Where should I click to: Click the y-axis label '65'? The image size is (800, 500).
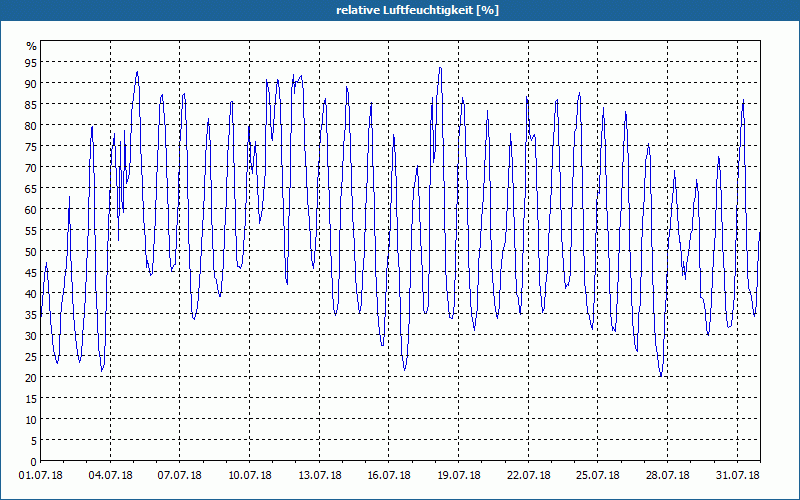[x=32, y=189]
